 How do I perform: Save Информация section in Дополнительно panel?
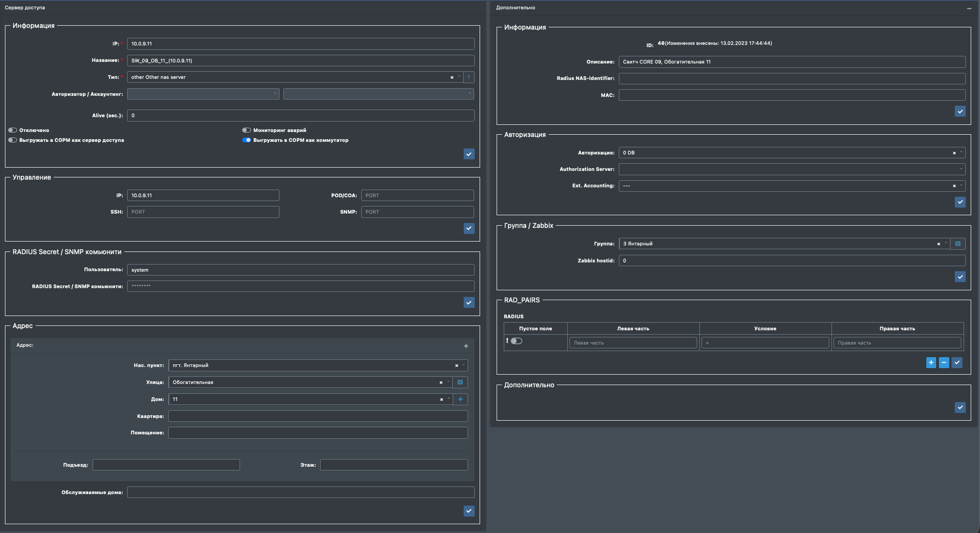click(960, 111)
